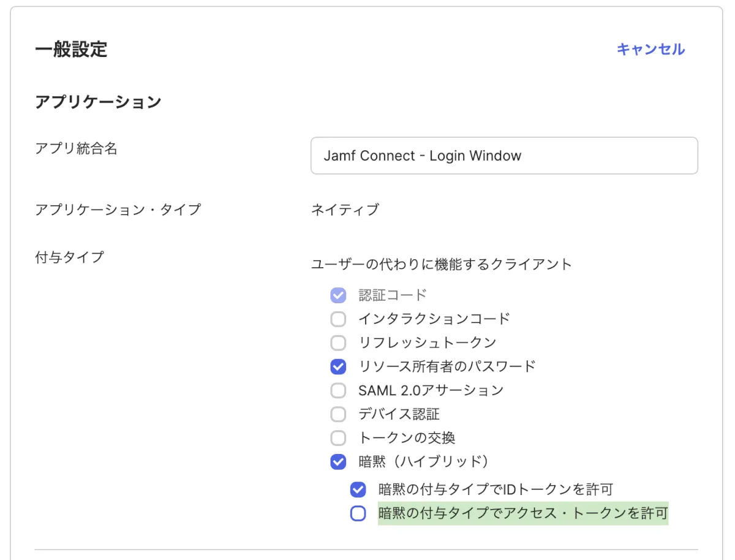Click the greyed-out 認証コード checkbox
This screenshot has height=560, width=735.
[338, 295]
